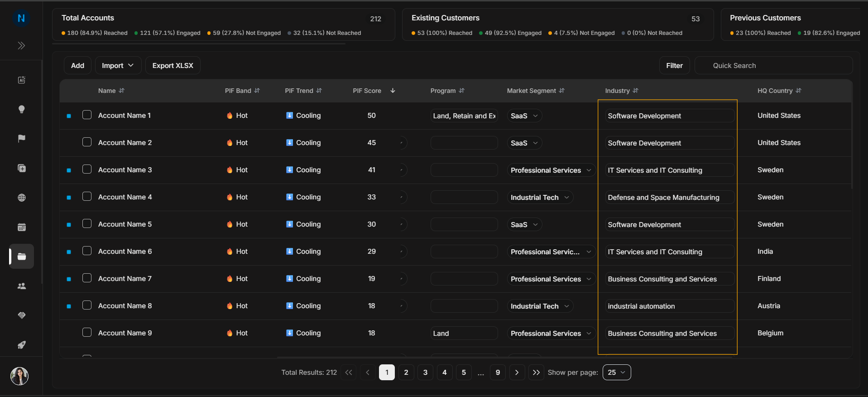Screen dimensions: 868x397
Task: Open the Filter options
Action: tap(674, 66)
